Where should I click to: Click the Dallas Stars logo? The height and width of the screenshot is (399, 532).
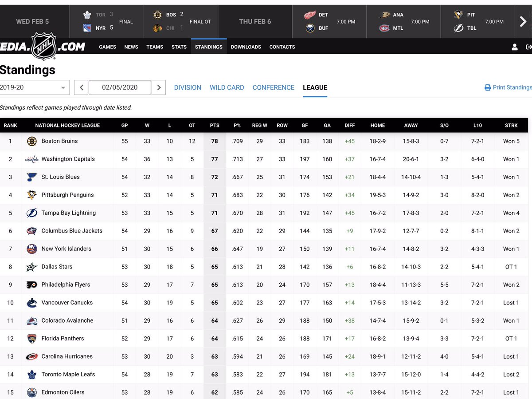tap(31, 267)
